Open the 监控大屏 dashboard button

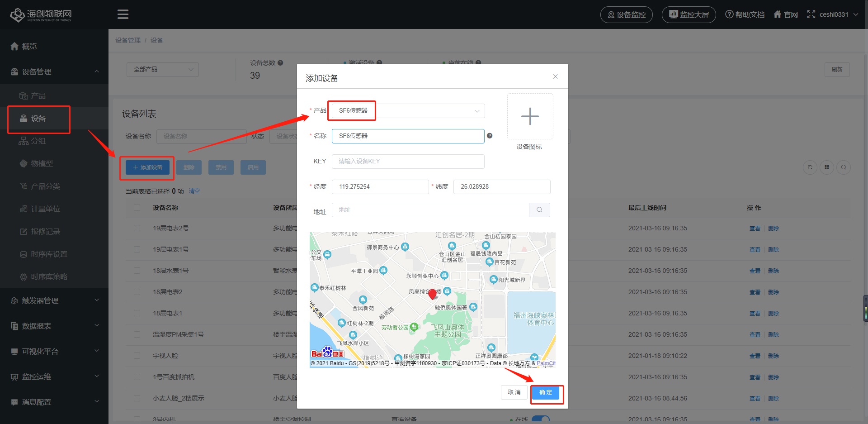pyautogui.click(x=689, y=14)
